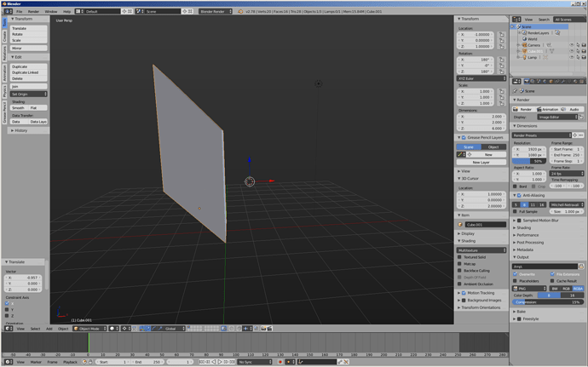Enable the Cache Result checkbox
588x367 pixels.
552,281
